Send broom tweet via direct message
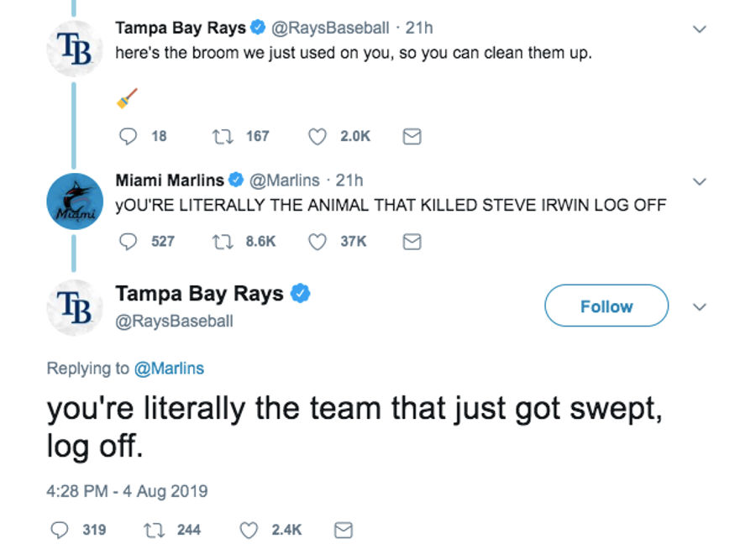The image size is (756, 549). click(412, 136)
